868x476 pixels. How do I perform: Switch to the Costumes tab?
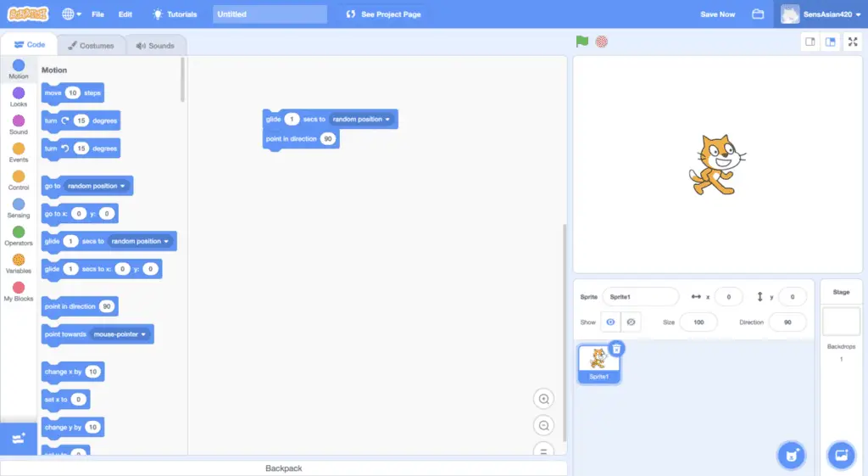[x=91, y=46]
